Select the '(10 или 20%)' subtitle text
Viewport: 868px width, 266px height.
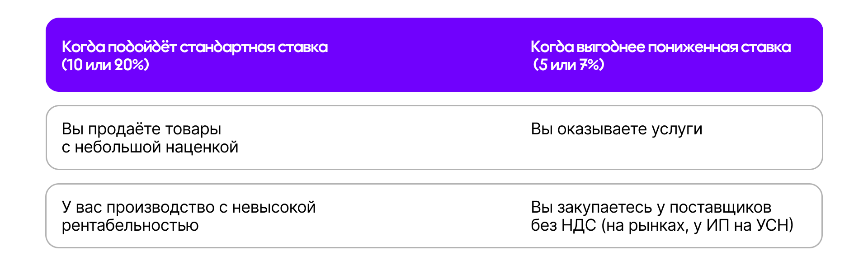[106, 65]
